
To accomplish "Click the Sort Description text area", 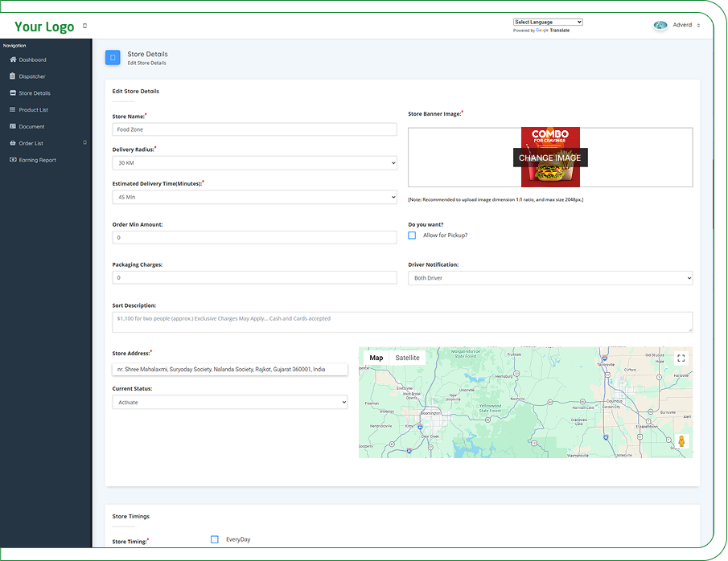I will click(402, 322).
